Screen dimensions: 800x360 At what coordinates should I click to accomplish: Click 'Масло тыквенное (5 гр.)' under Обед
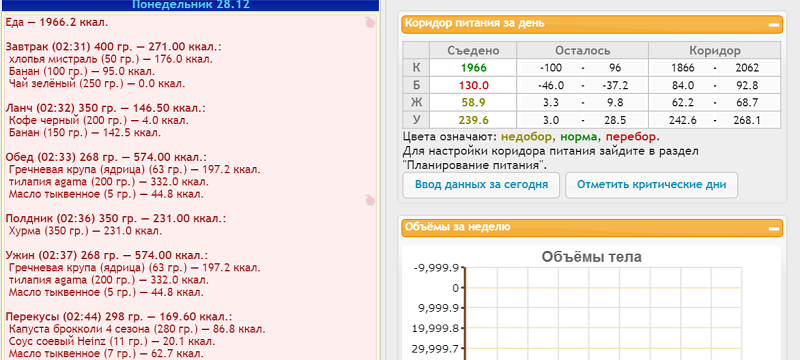106,194
